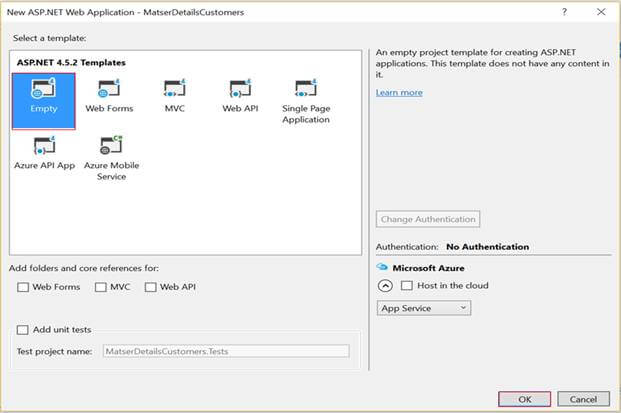Pick the Azure Mobile Service template icon
This screenshot has width=621, height=413.
click(111, 145)
